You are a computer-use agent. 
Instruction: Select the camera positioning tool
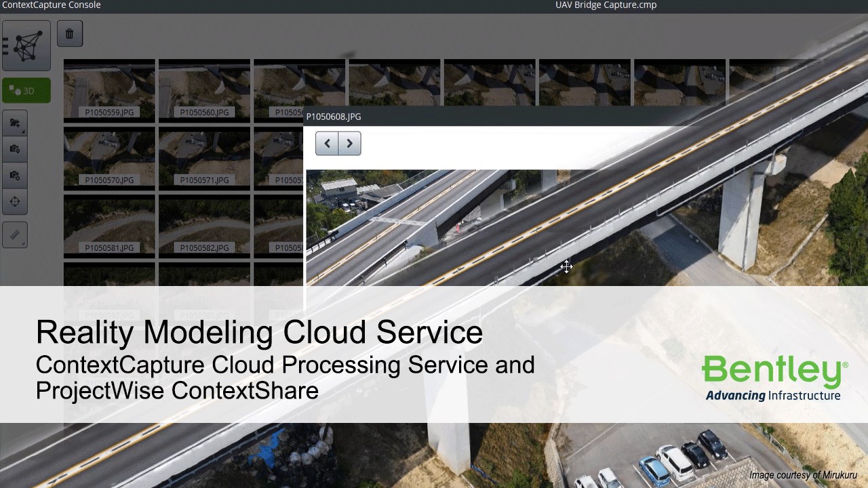15,149
